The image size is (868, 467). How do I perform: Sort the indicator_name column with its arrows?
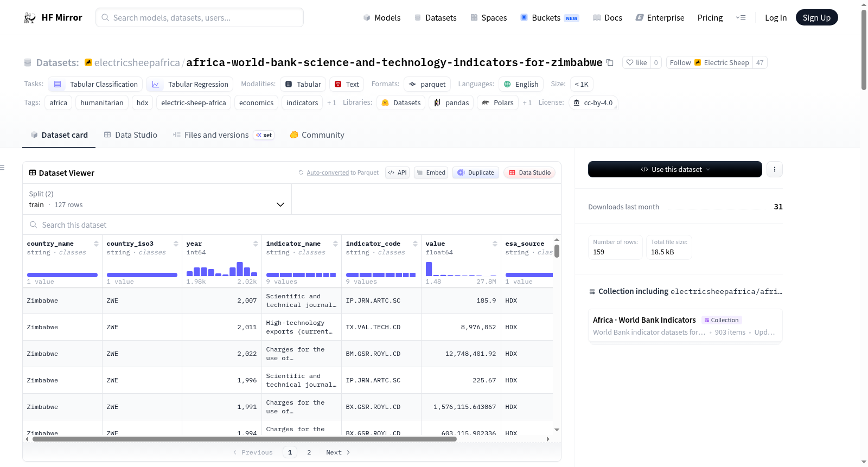point(335,244)
